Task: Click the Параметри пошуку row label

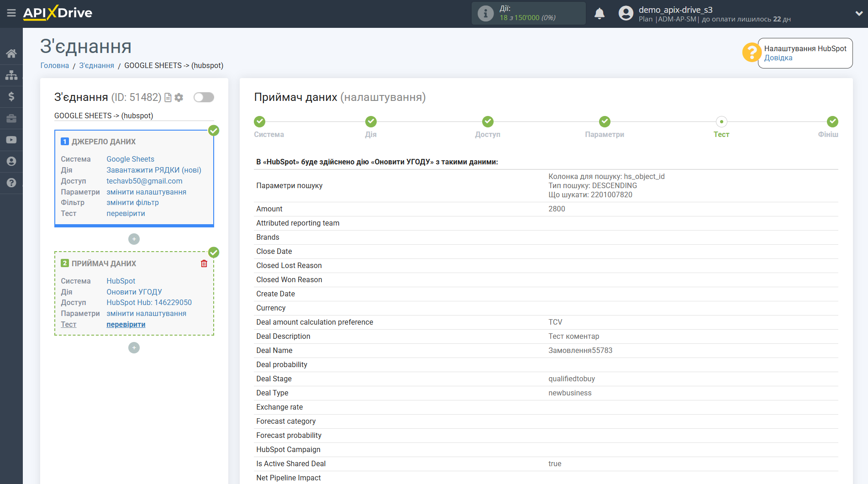Action: point(289,185)
